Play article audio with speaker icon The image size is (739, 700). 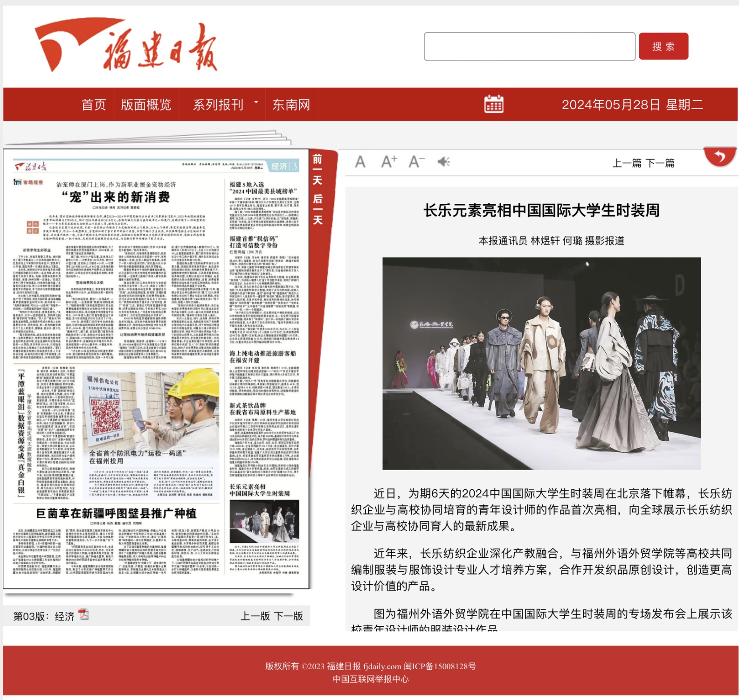(443, 162)
